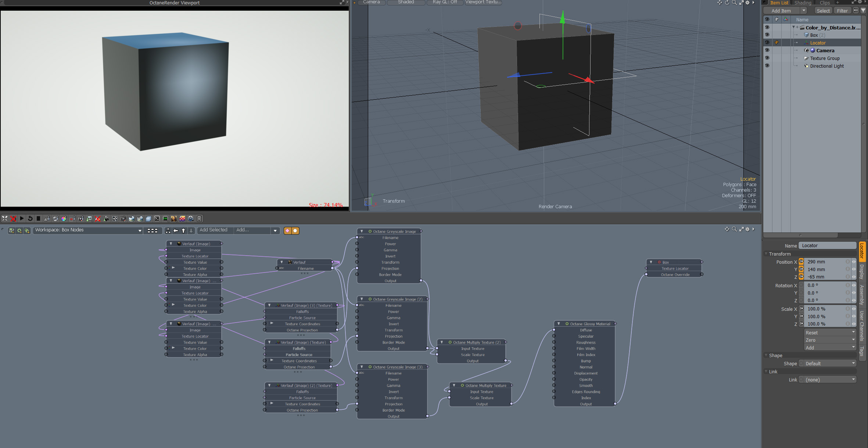Toggle Texture Group visibility eye
The height and width of the screenshot is (448, 868).
point(767,58)
